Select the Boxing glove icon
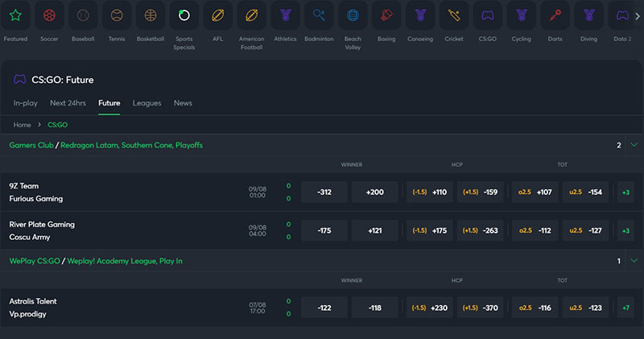The image size is (644, 339). (x=386, y=15)
